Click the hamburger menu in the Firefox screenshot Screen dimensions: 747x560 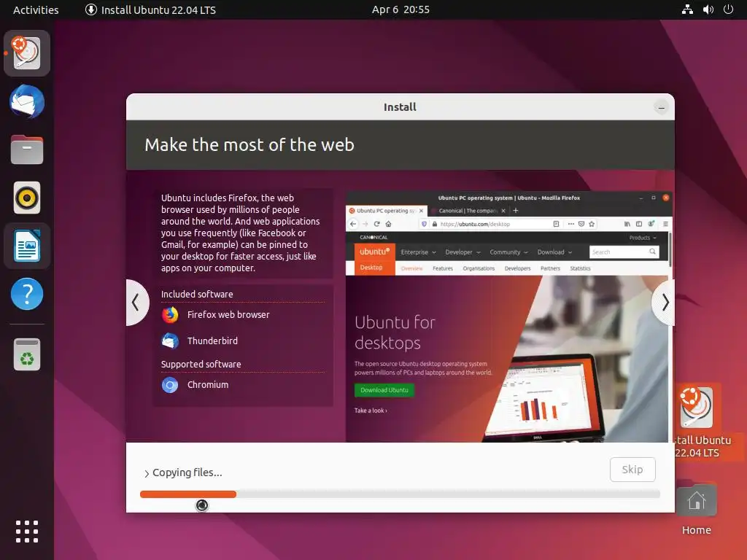[x=665, y=224]
